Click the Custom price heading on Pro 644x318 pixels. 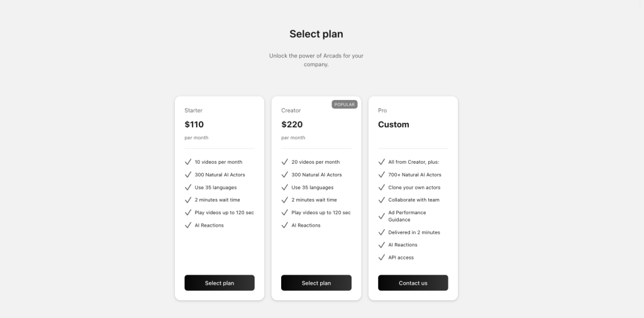[394, 125]
